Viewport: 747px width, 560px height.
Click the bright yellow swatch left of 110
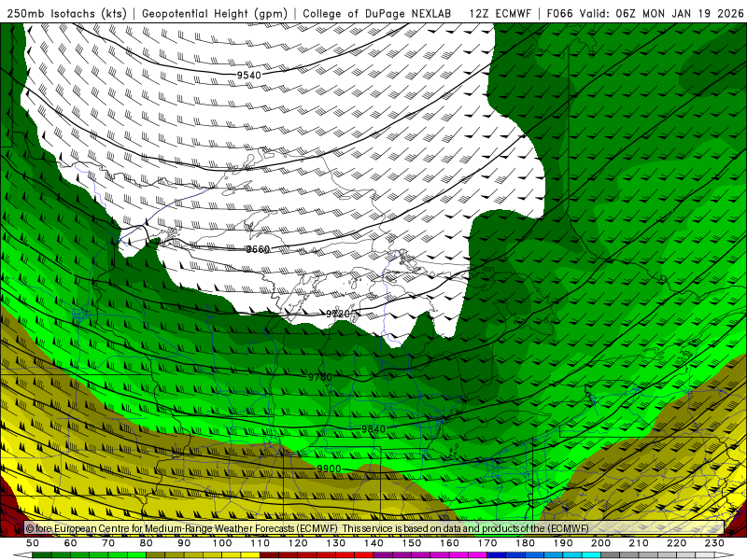point(250,555)
